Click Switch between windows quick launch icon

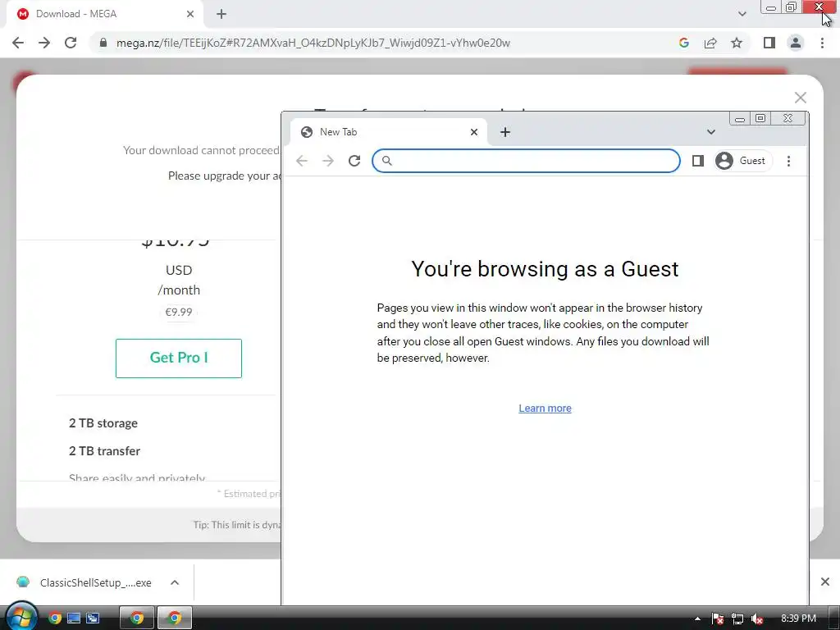[x=93, y=619]
